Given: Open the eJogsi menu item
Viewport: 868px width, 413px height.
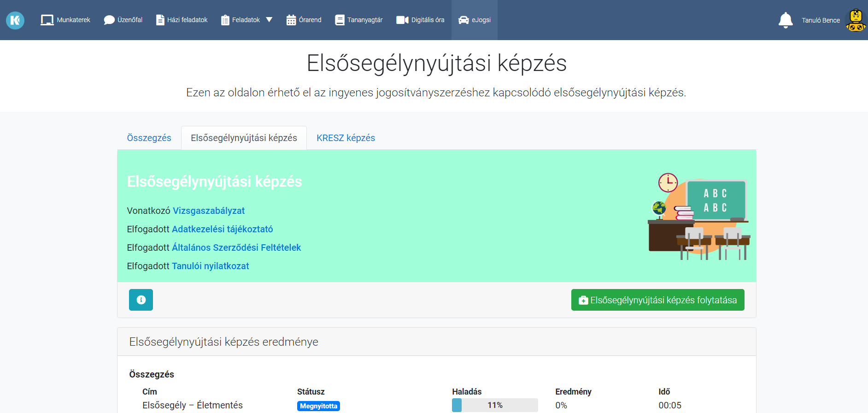Looking at the screenshot, I should pyautogui.click(x=475, y=20).
